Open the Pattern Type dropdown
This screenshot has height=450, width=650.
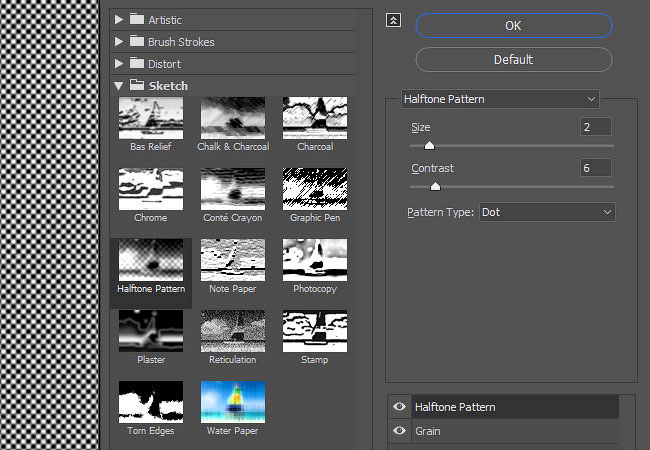click(547, 212)
